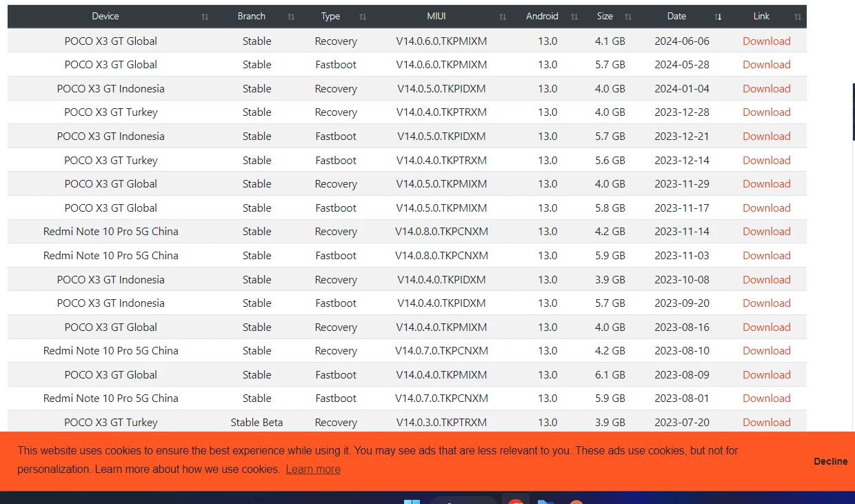Sort table by the Device column arrows
The width and height of the screenshot is (855, 504).
point(205,17)
